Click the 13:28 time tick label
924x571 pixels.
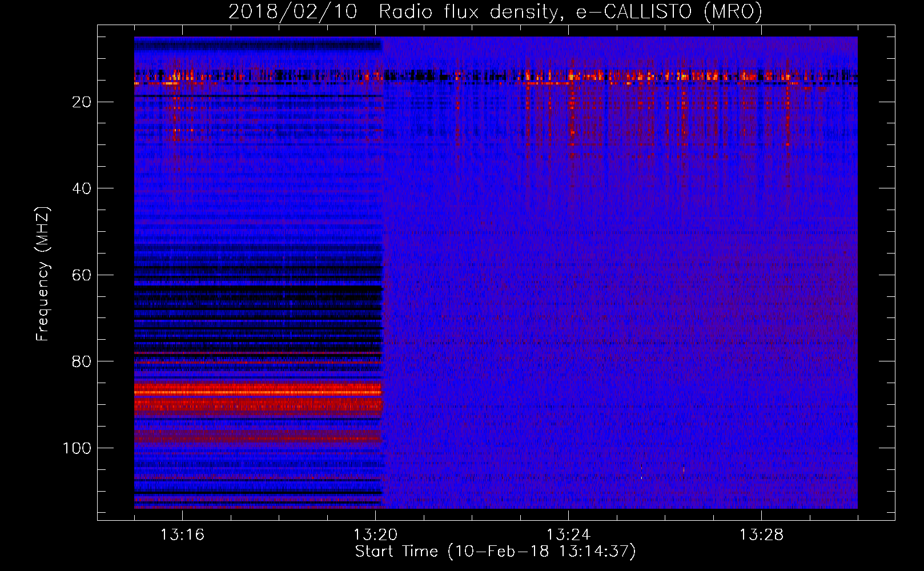click(761, 535)
